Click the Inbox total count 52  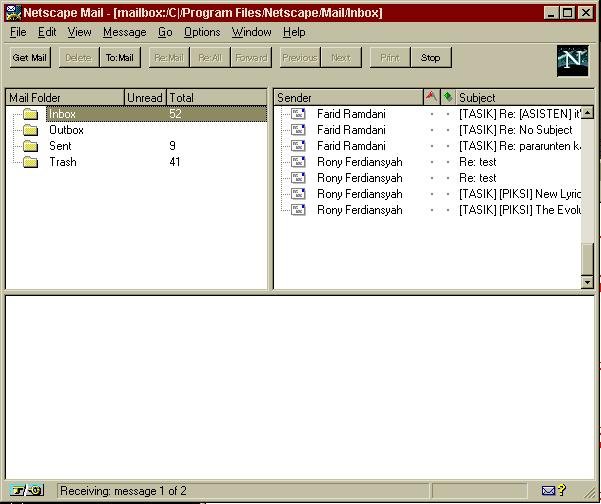click(175, 114)
